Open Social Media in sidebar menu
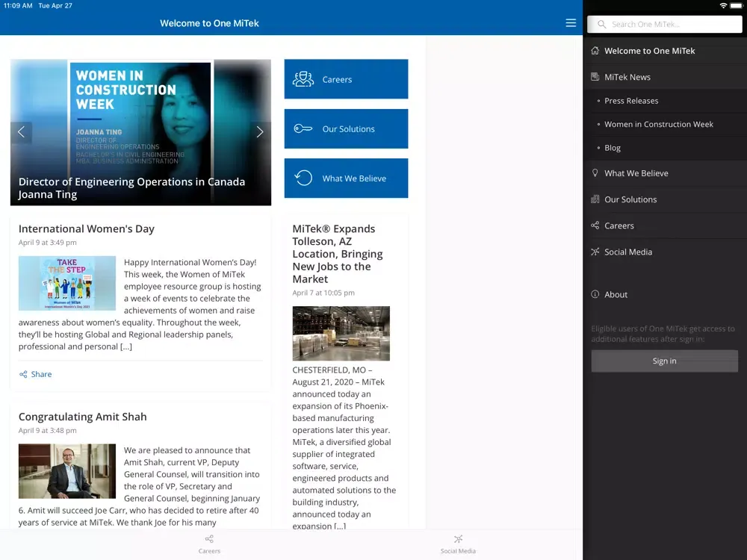The height and width of the screenshot is (560, 747). click(x=665, y=252)
